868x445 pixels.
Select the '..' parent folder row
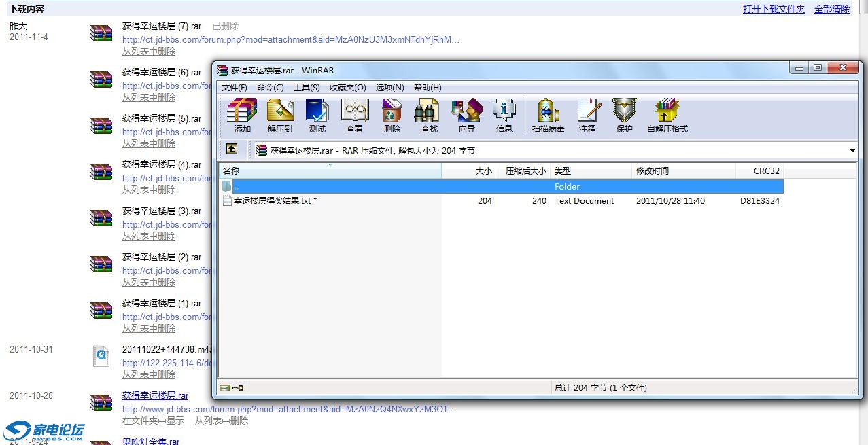[x=502, y=186]
